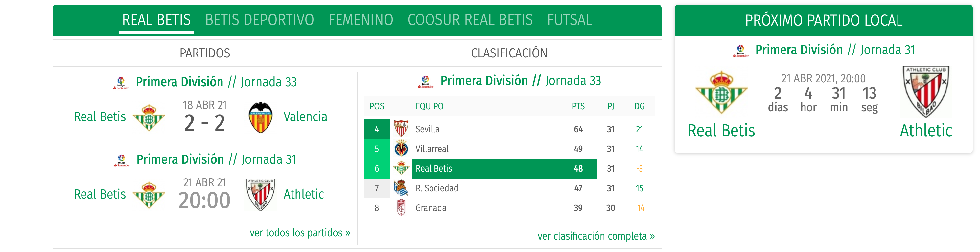Image resolution: width=980 pixels, height=252 pixels.
Task: Click the Valencia team name in the match result
Action: click(x=305, y=117)
